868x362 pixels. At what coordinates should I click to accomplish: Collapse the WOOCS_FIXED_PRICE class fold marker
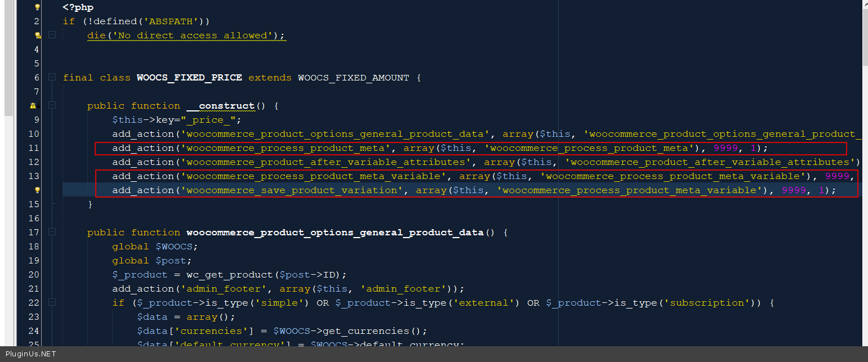tap(52, 78)
